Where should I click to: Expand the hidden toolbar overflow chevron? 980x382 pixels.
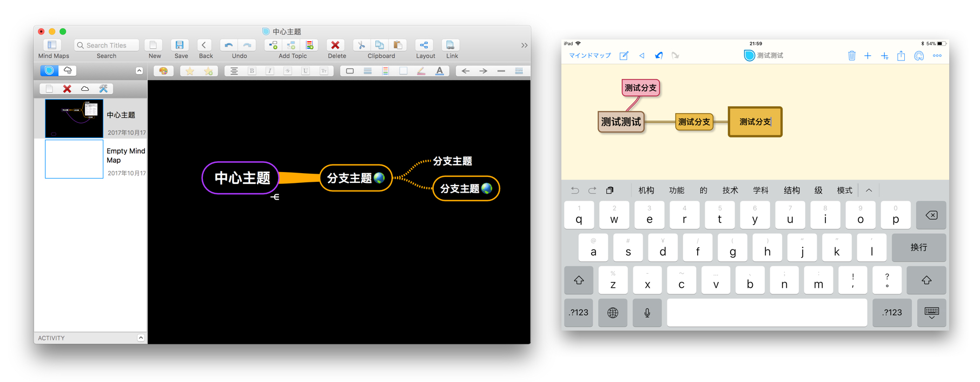coord(524,45)
